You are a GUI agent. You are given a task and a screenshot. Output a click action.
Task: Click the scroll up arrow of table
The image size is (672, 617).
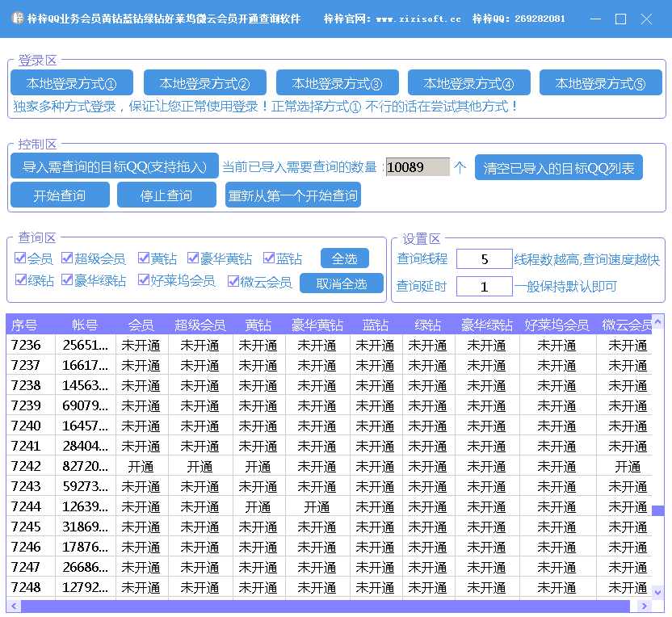[657, 322]
